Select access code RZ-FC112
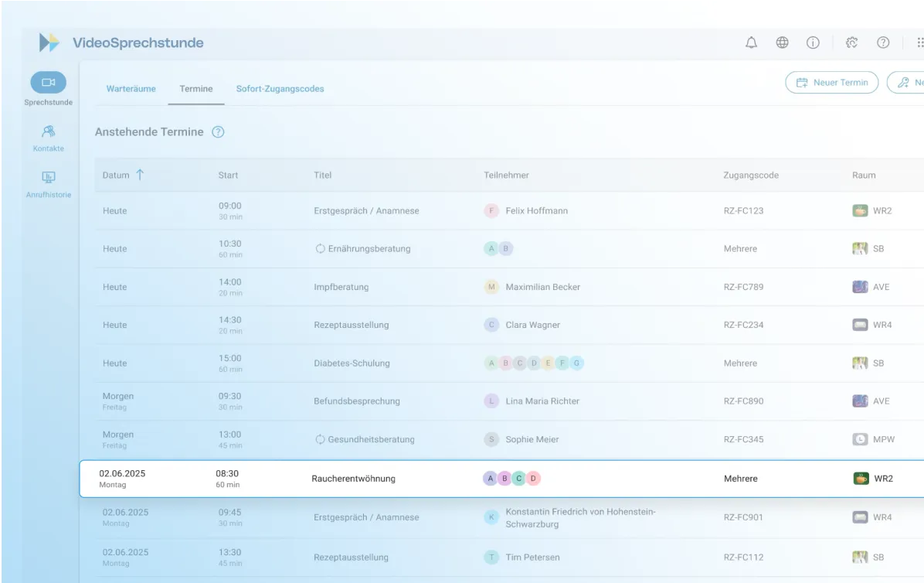924x583 pixels. pos(744,557)
